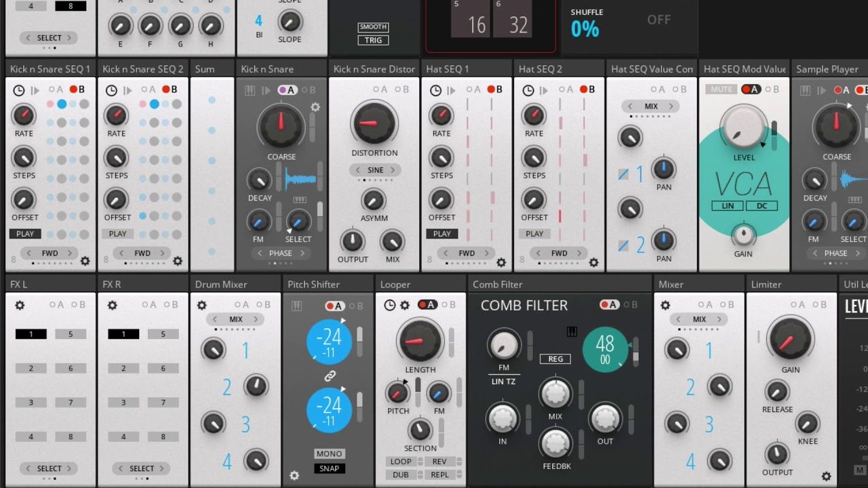
Task: Click the clock icon in Hat SEQ 1
Action: click(x=435, y=90)
